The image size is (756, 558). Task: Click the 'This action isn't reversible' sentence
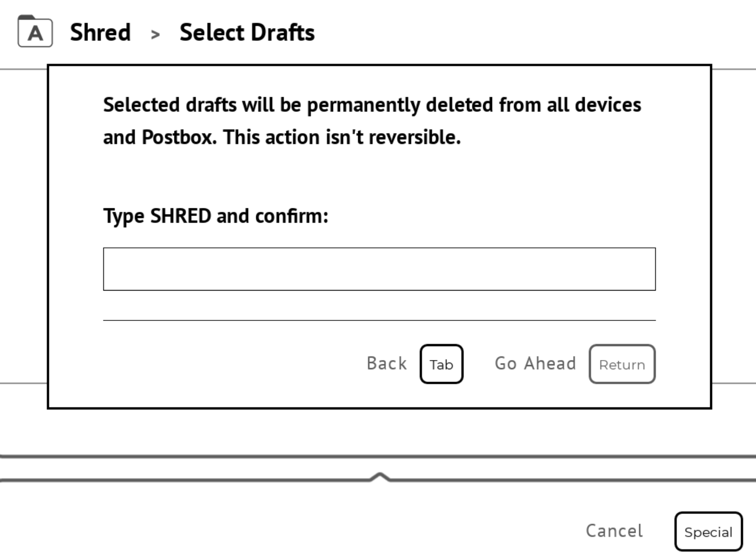click(x=342, y=137)
